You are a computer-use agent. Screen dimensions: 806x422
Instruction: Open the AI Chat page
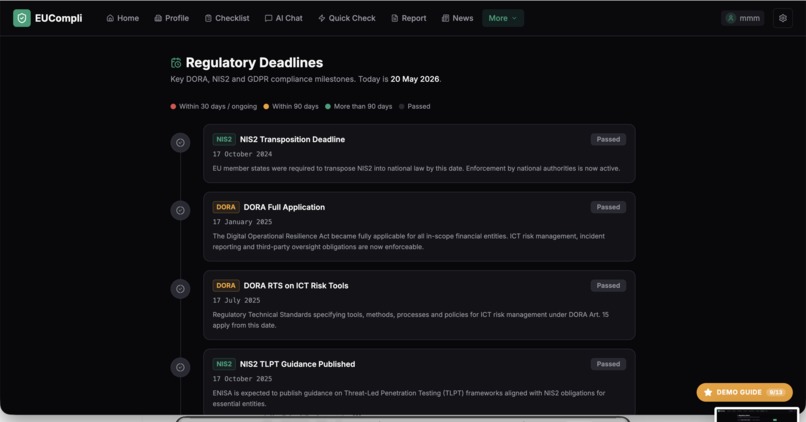coord(283,18)
